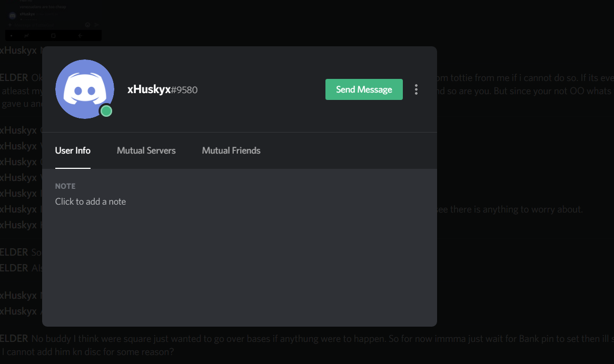Select the xHuskyx#9580 username text

pyautogui.click(x=163, y=89)
